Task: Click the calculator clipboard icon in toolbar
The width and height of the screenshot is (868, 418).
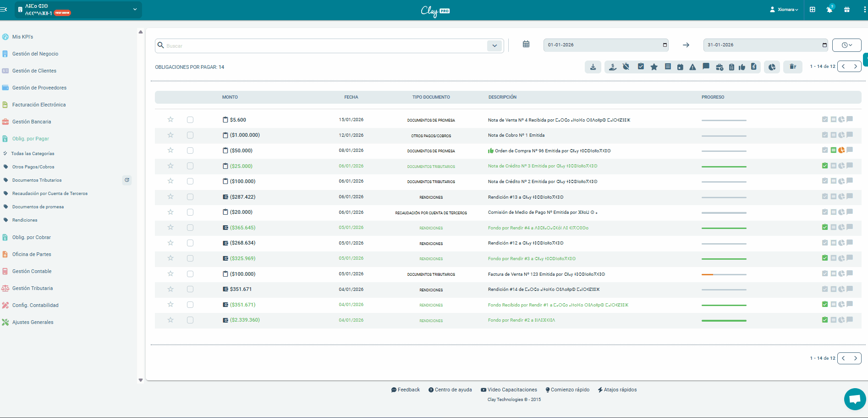Action: point(731,67)
